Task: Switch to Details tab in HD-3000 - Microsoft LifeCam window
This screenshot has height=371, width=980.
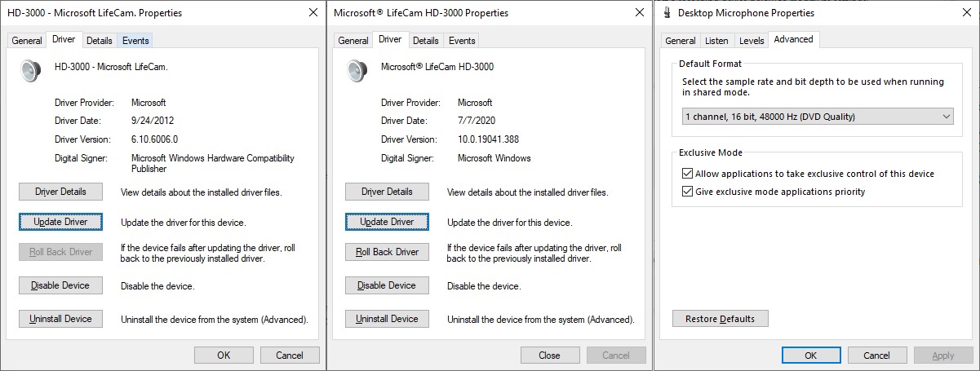Action: (x=99, y=40)
